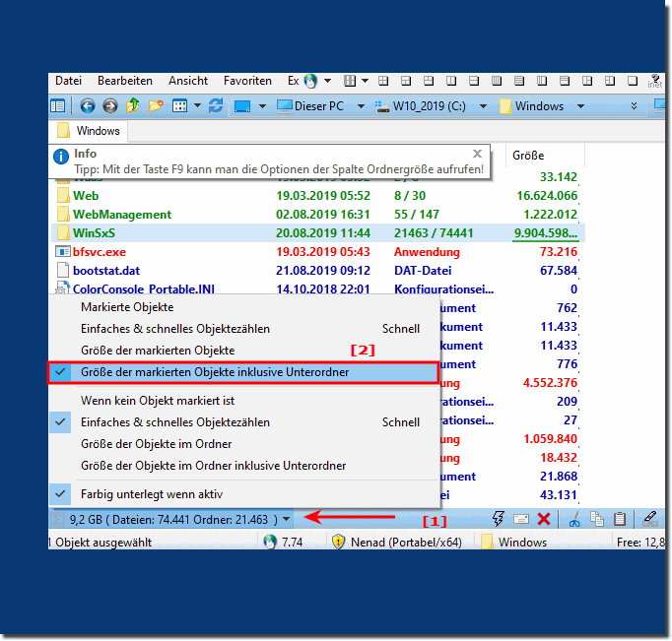Viewport: 672px width, 641px height.
Task: Open the Bearbeiten menu
Action: pyautogui.click(x=125, y=81)
